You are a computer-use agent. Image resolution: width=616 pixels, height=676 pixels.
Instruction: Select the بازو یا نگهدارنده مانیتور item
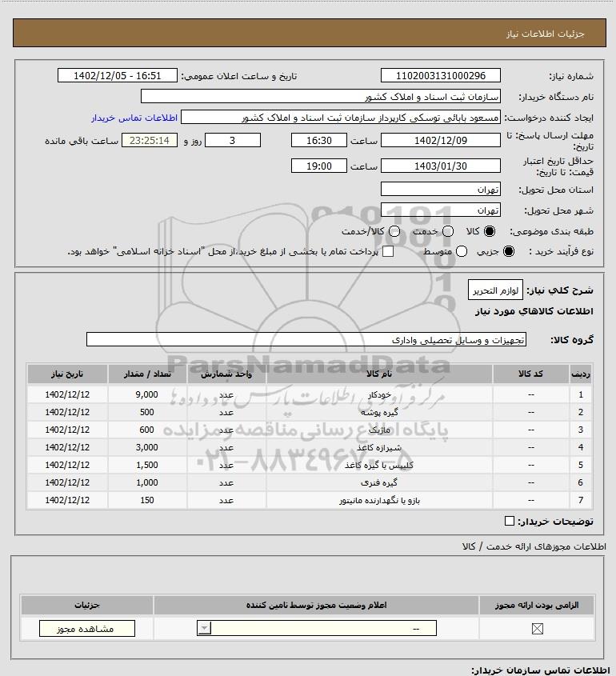click(310, 500)
